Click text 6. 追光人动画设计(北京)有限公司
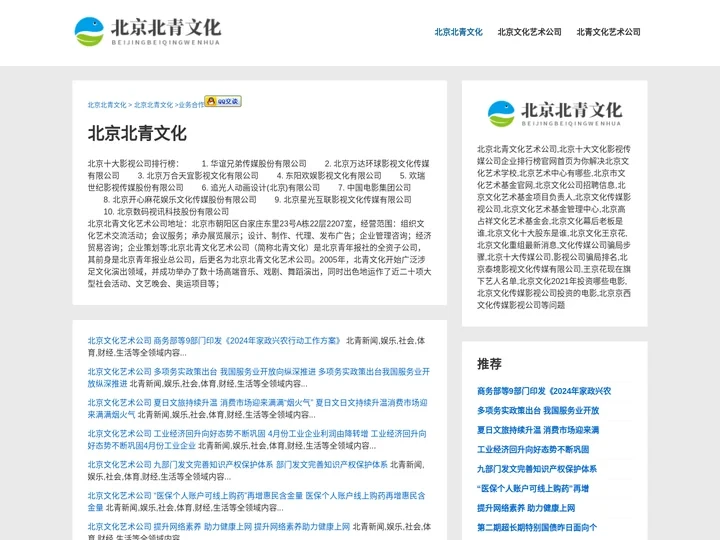The width and height of the screenshot is (720, 540). [261, 187]
